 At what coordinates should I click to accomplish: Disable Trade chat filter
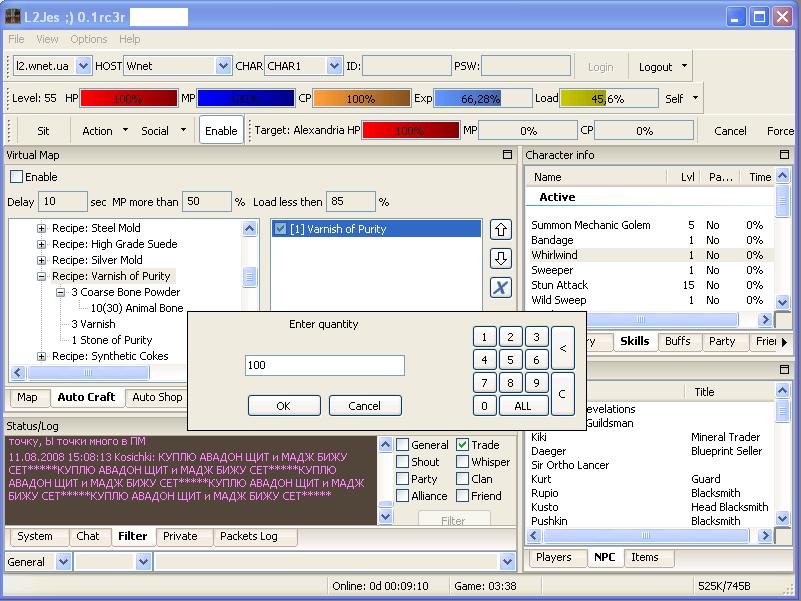462,445
